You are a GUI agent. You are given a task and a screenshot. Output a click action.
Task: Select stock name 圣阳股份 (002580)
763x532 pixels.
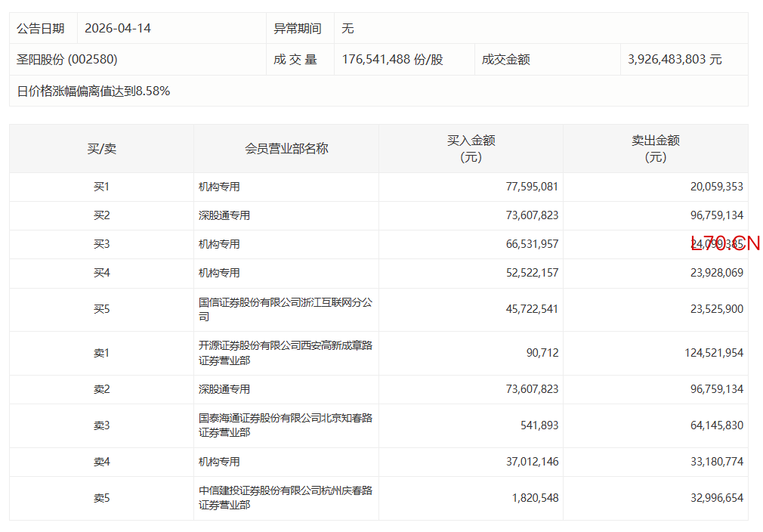(67, 59)
